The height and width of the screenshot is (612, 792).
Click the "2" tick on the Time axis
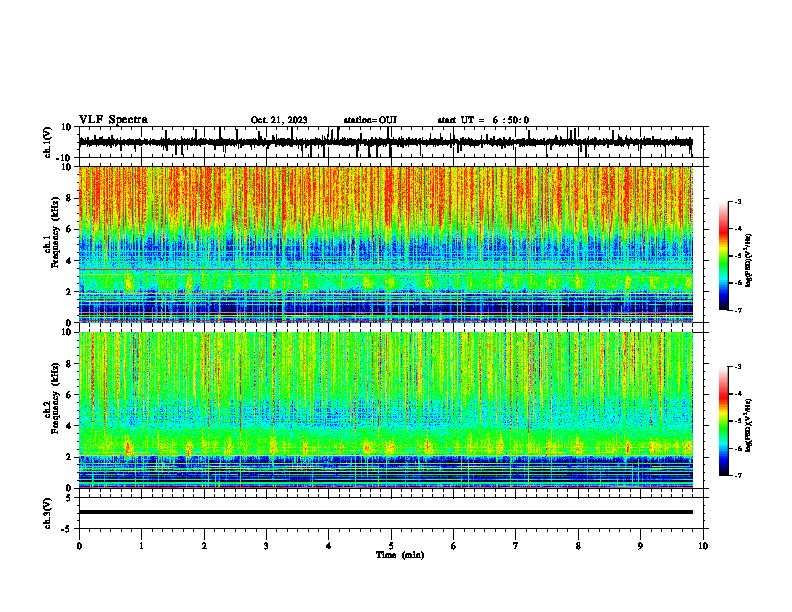coord(204,546)
